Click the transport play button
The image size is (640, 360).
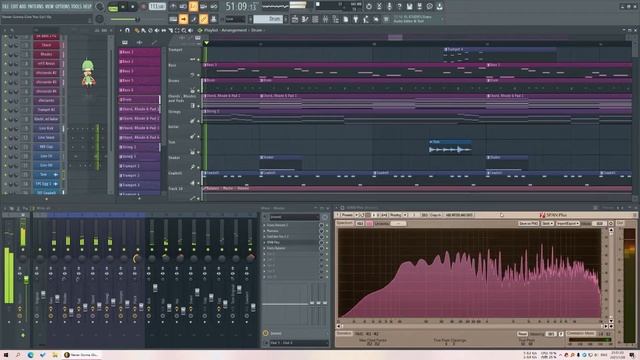[x=123, y=7]
